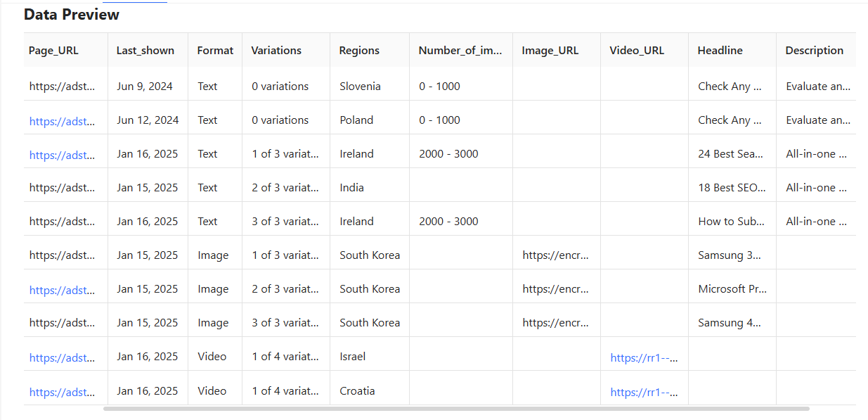Click the Video_URL column header
The width and height of the screenshot is (868, 420).
pyautogui.click(x=637, y=50)
